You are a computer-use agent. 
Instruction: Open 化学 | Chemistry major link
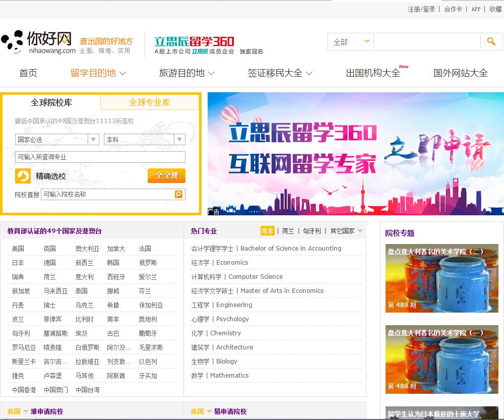tap(216, 333)
